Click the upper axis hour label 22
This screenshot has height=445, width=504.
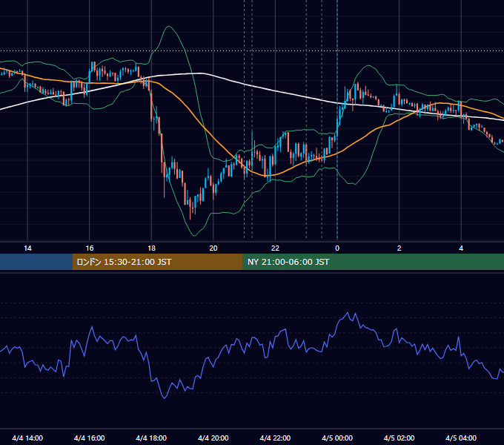[275, 248]
